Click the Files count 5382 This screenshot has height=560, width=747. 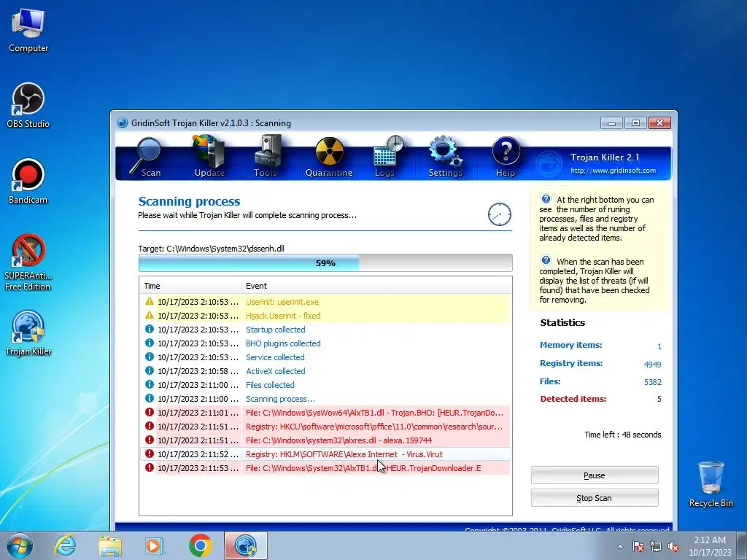pyautogui.click(x=653, y=382)
